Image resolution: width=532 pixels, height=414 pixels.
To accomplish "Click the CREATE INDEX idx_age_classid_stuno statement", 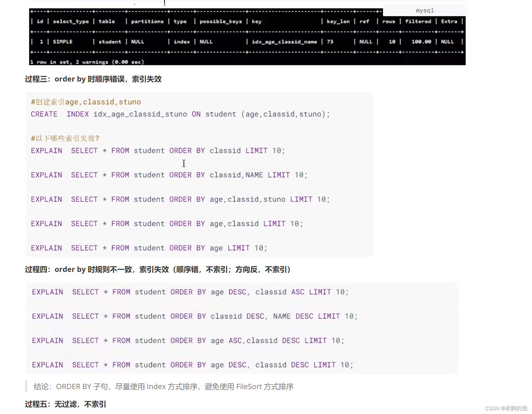I will coord(180,114).
